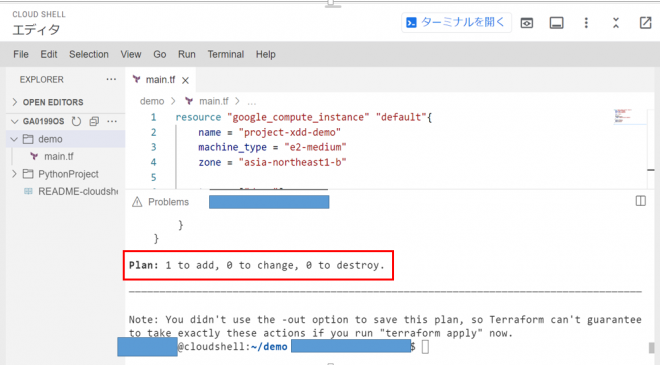Viewport: 660px width, 365px height.
Task: Click the collapse all folders icon
Action: tap(94, 121)
